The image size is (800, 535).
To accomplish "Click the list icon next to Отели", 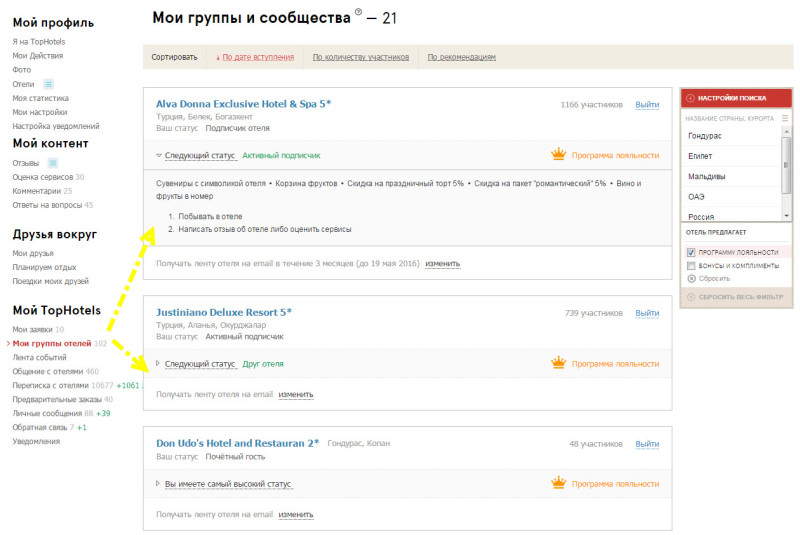I will (x=48, y=84).
